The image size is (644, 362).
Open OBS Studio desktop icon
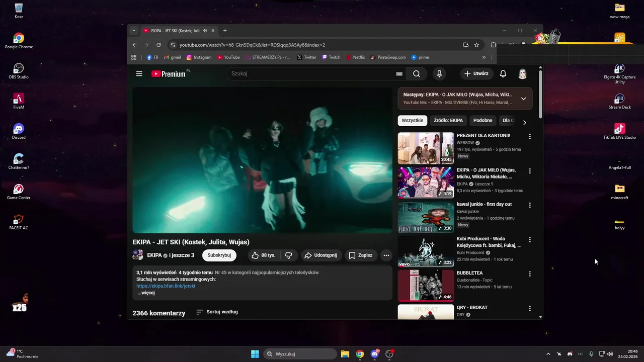click(x=19, y=71)
